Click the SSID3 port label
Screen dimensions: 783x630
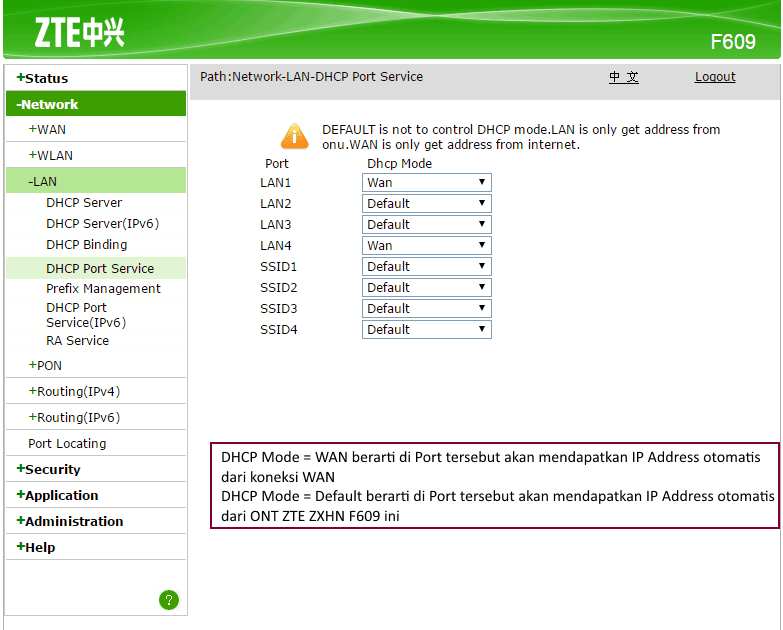(279, 309)
